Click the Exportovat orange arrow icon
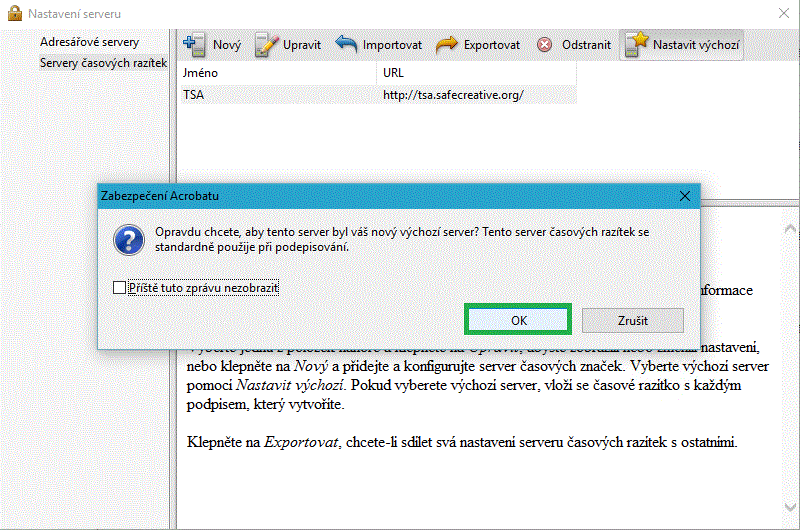800x530 pixels. 447,45
